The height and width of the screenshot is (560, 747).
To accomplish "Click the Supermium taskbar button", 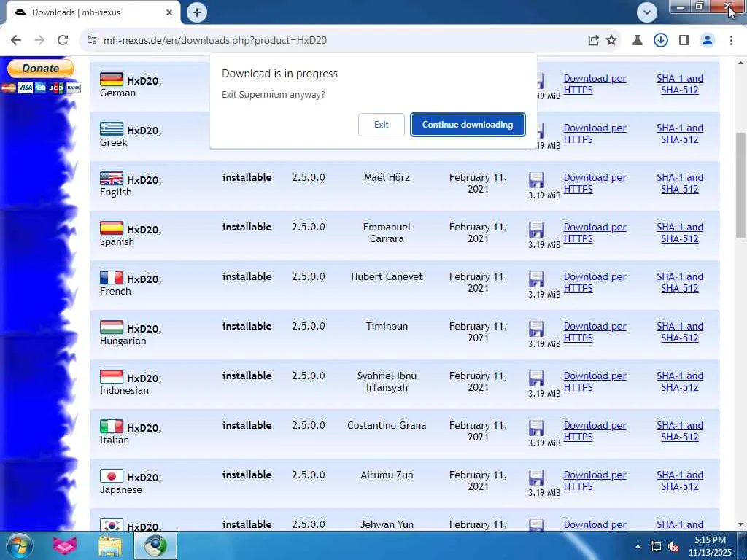I will pos(155,545).
